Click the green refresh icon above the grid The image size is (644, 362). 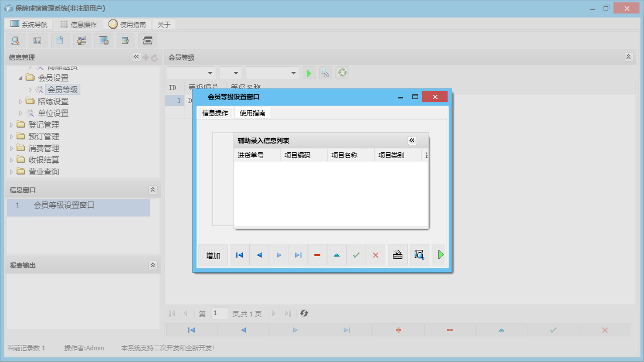341,73
